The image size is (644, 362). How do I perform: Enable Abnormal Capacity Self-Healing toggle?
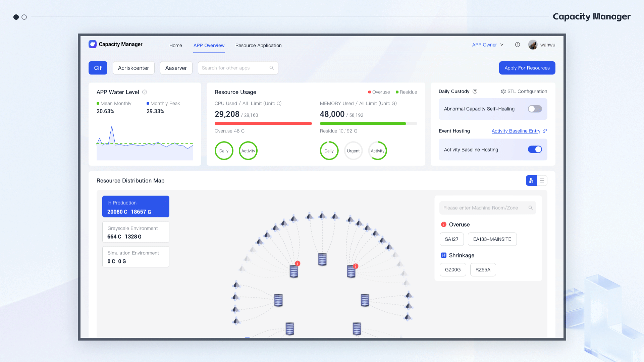535,109
